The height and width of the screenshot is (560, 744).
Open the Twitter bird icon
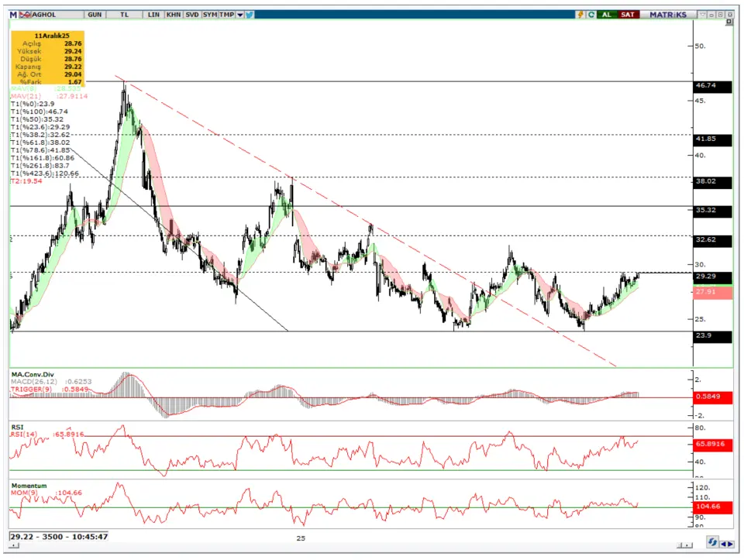(x=250, y=15)
